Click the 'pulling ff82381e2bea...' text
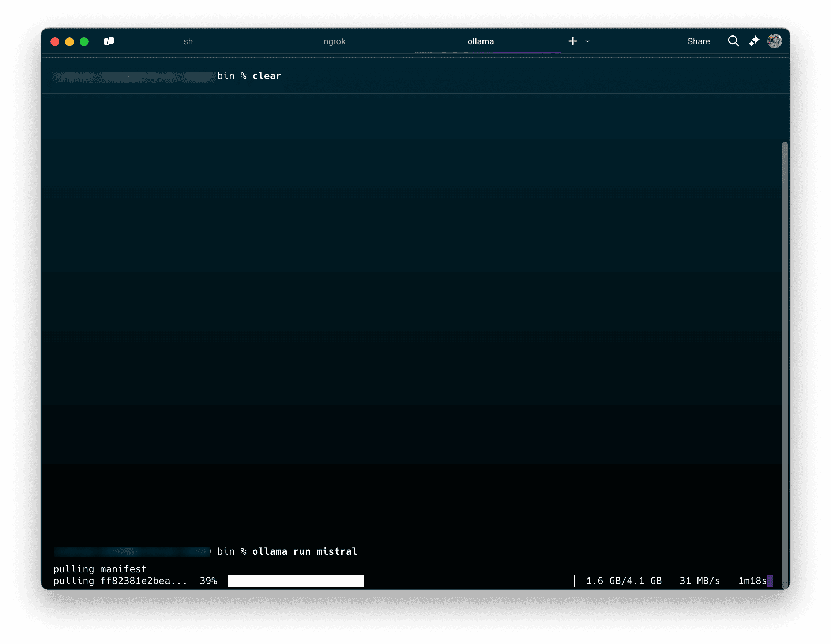The image size is (831, 644). click(120, 581)
